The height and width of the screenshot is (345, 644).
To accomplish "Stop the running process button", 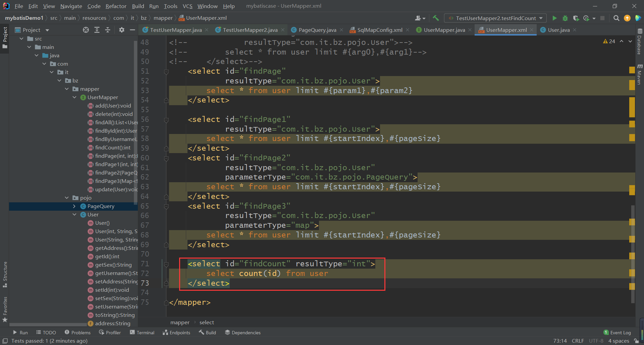I will [602, 18].
